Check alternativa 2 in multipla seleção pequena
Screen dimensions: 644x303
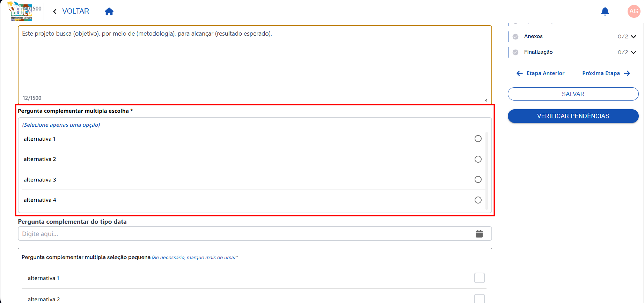click(480, 299)
